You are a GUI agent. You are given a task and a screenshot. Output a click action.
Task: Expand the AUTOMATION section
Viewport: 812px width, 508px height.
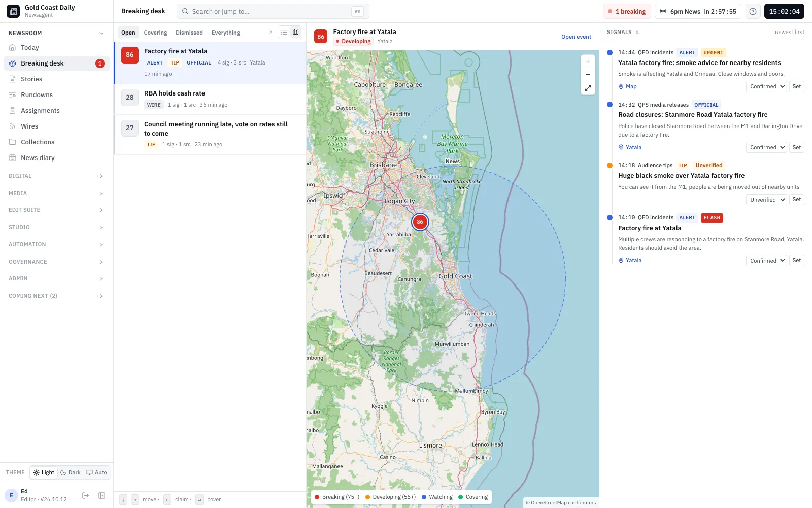tap(56, 245)
